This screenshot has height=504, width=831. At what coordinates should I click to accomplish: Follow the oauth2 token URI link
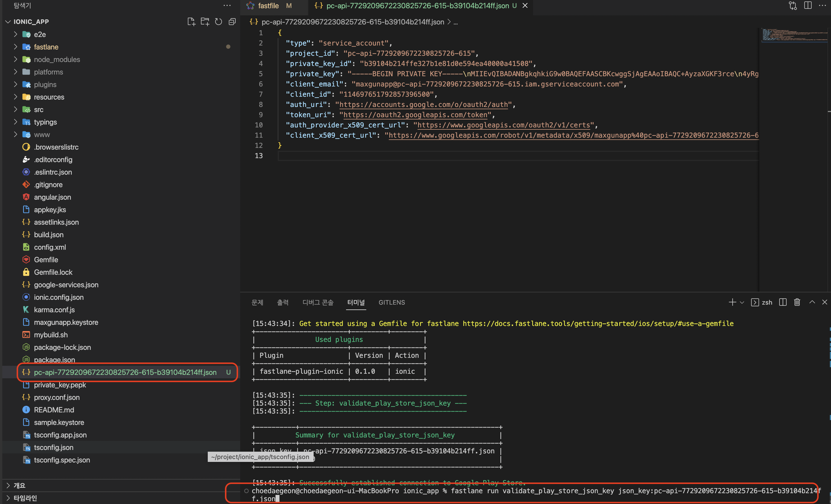coord(415,115)
